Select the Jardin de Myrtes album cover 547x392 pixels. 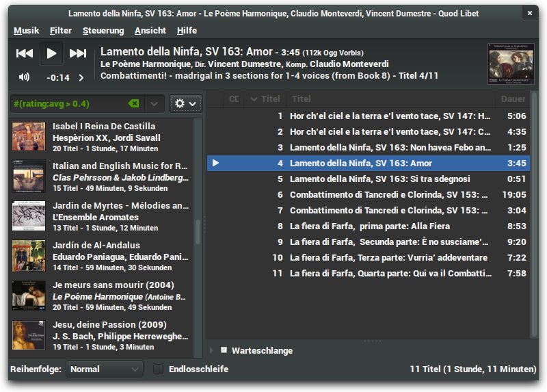click(29, 215)
